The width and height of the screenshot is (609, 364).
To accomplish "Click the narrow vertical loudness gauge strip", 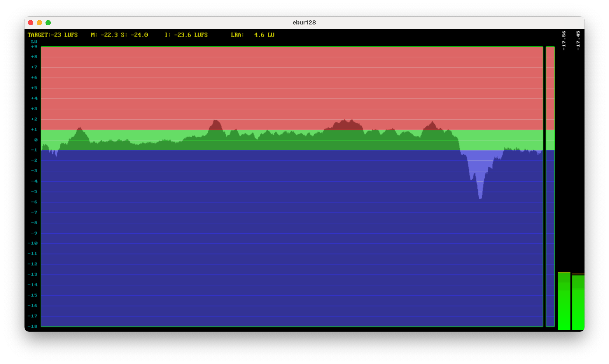I will [550, 186].
